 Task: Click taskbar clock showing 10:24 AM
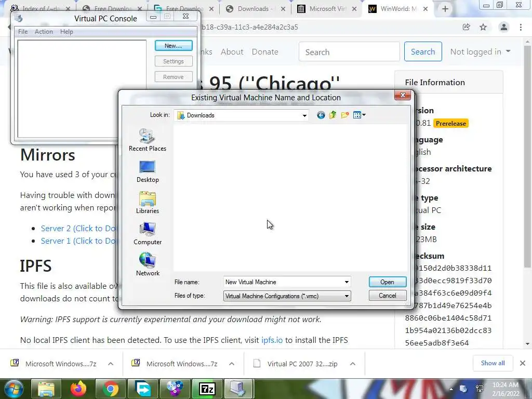[505, 389]
